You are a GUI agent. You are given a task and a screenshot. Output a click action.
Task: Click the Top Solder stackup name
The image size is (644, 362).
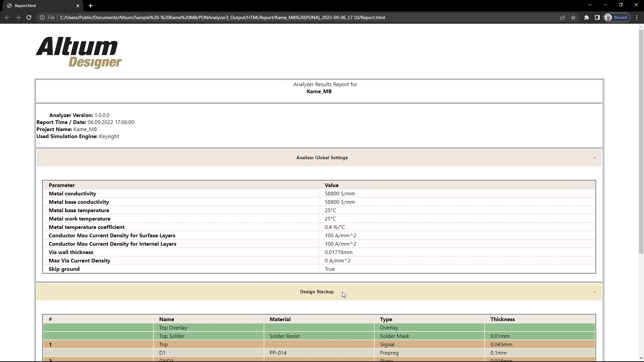[172, 336]
